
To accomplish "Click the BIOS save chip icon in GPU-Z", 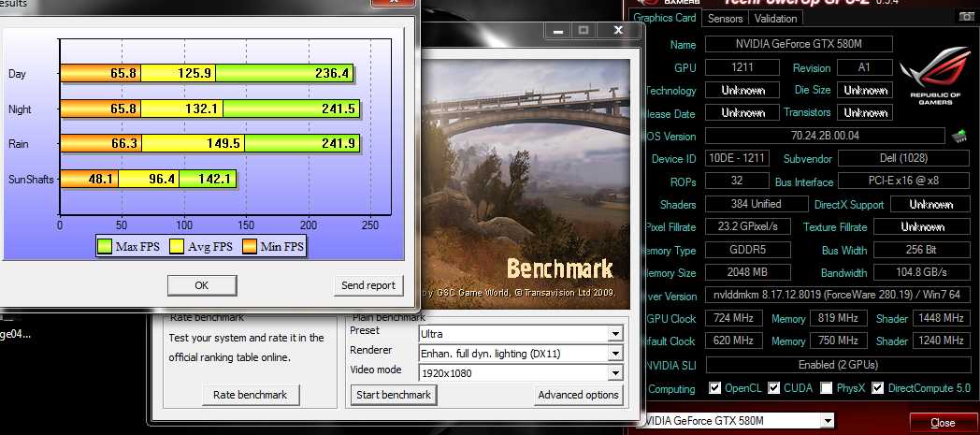I will click(x=958, y=136).
